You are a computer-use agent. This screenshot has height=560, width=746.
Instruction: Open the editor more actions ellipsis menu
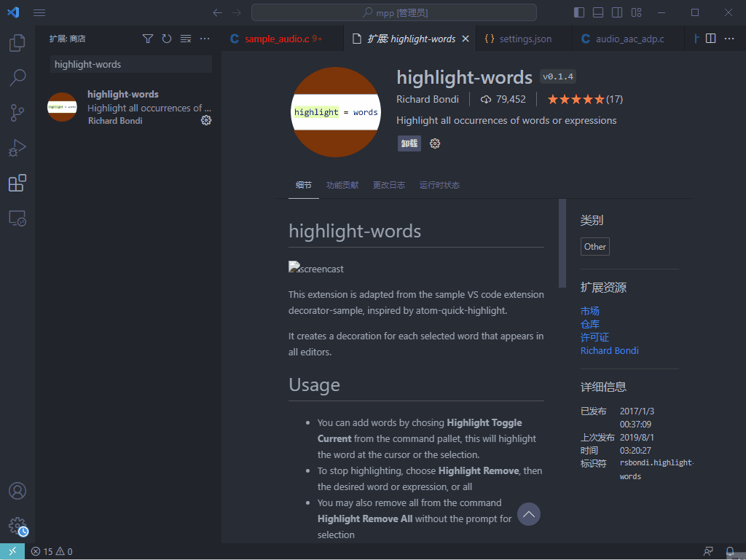point(729,39)
